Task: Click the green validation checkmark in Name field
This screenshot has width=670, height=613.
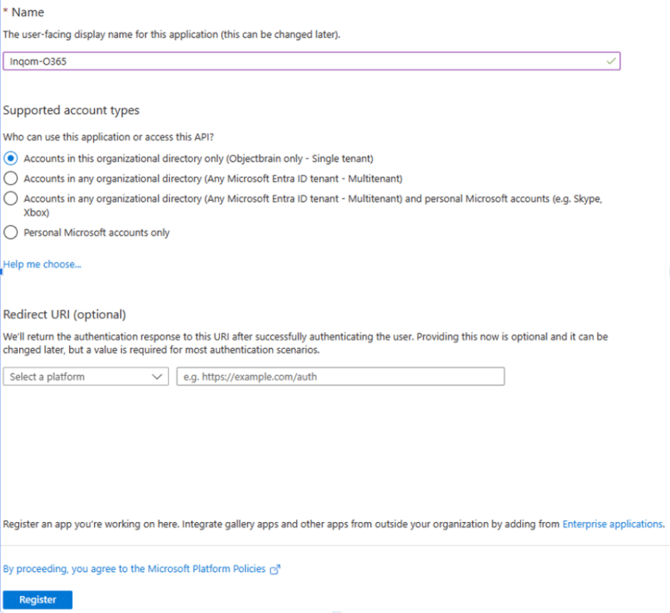Action: point(611,61)
